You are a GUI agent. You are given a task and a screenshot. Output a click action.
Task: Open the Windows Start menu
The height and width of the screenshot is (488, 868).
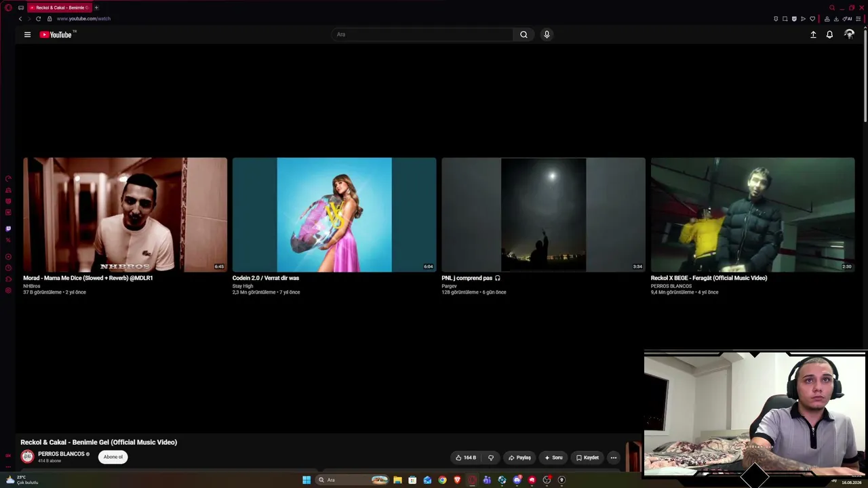[307, 480]
